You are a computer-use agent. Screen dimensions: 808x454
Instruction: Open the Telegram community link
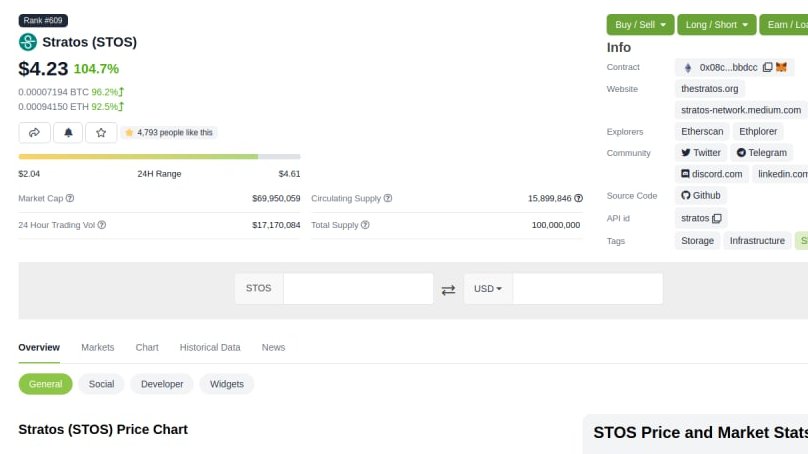click(762, 153)
